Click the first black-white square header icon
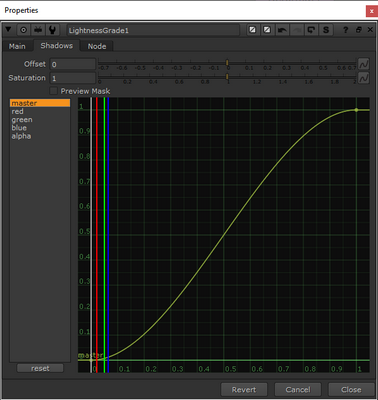 (252, 30)
